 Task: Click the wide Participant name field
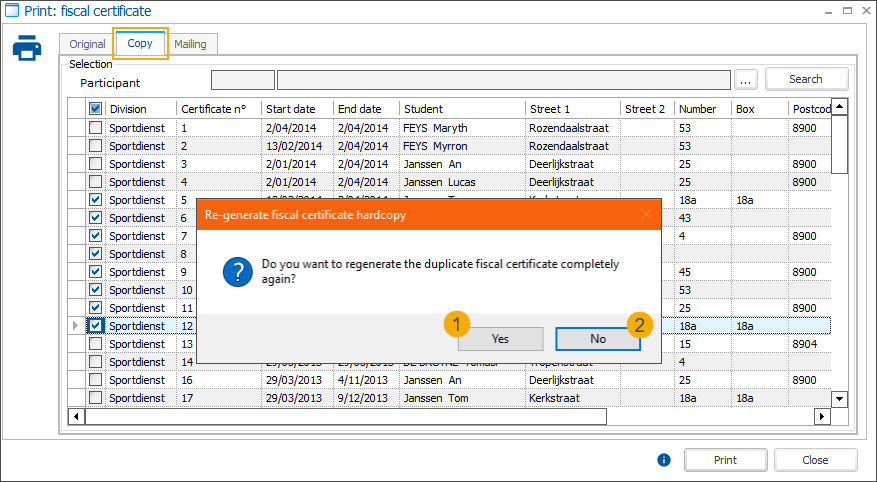[503, 80]
